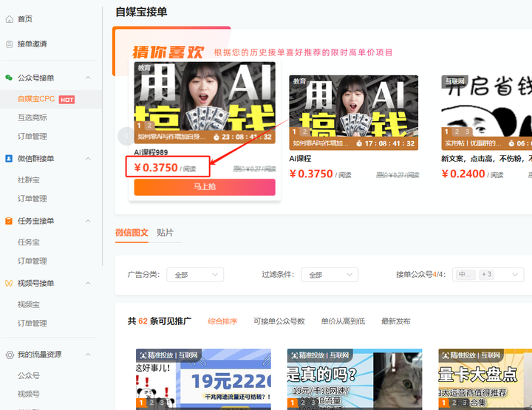Open the 19元2220 promotion thumbnail
The image size is (532, 410).
204,379
